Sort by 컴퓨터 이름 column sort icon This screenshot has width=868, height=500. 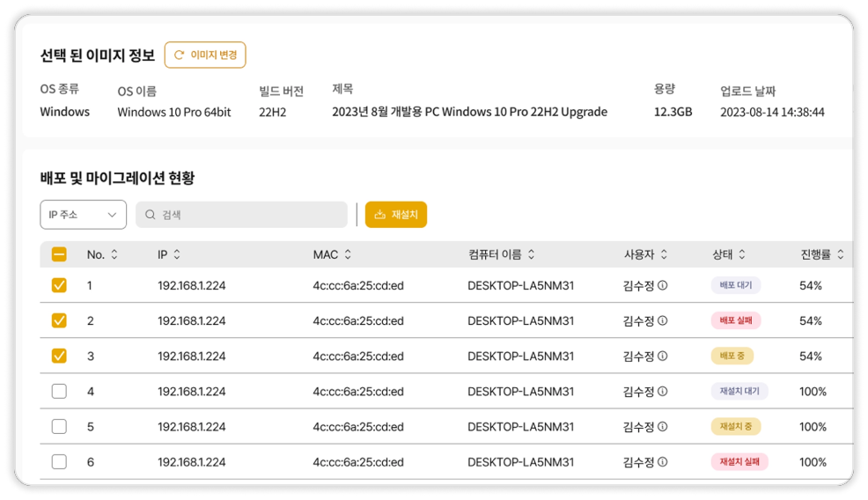[531, 255]
